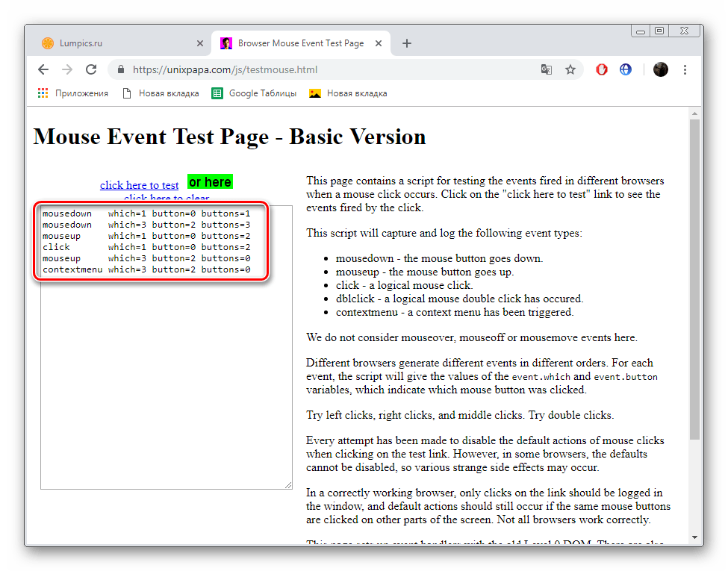Switch to the Lumpics.ru tab
The width and height of the screenshot is (728, 571).
pos(112,43)
